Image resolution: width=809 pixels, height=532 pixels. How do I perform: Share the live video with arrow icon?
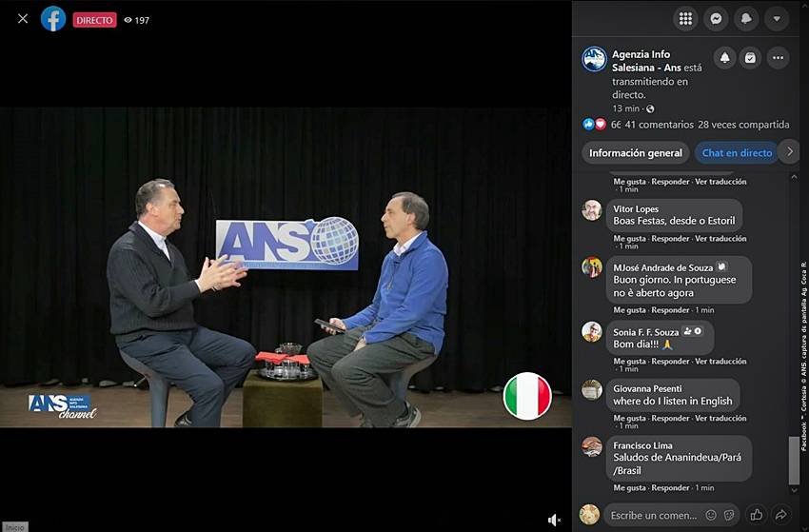(x=781, y=515)
